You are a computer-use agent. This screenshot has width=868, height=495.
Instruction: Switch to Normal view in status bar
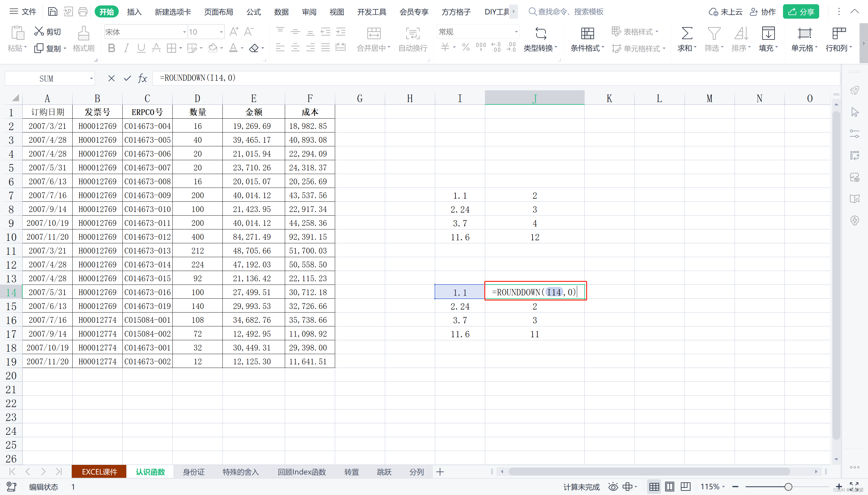point(654,487)
